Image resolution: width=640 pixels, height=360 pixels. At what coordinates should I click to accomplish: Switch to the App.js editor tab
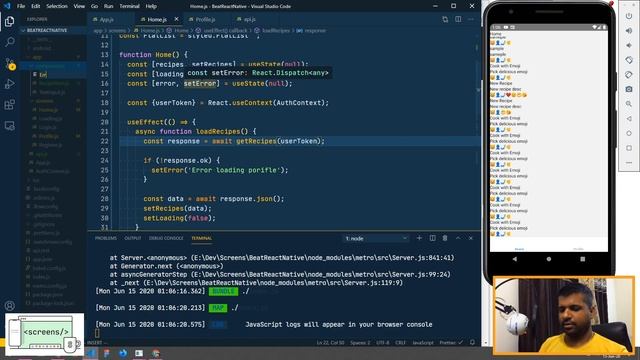coord(107,19)
